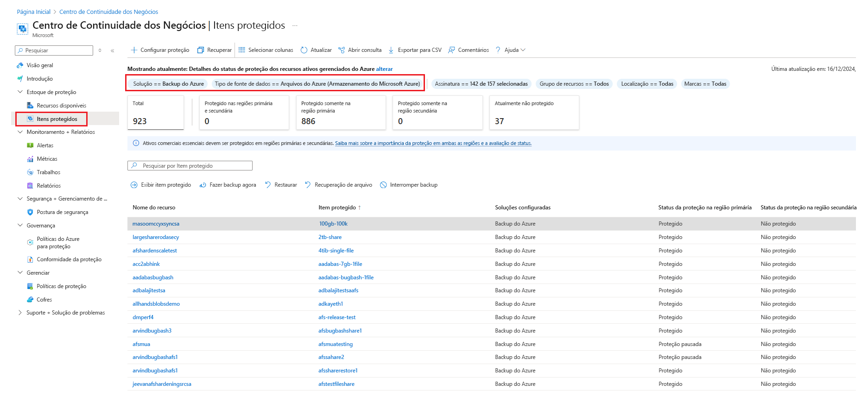Open the page ellipsis menu in title

click(295, 25)
